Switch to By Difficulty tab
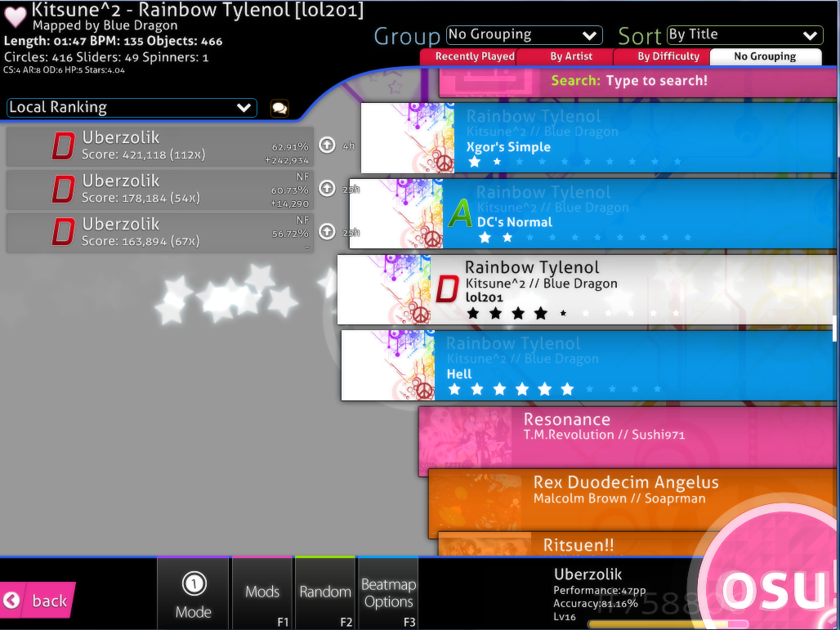The height and width of the screenshot is (630, 840). tap(662, 56)
